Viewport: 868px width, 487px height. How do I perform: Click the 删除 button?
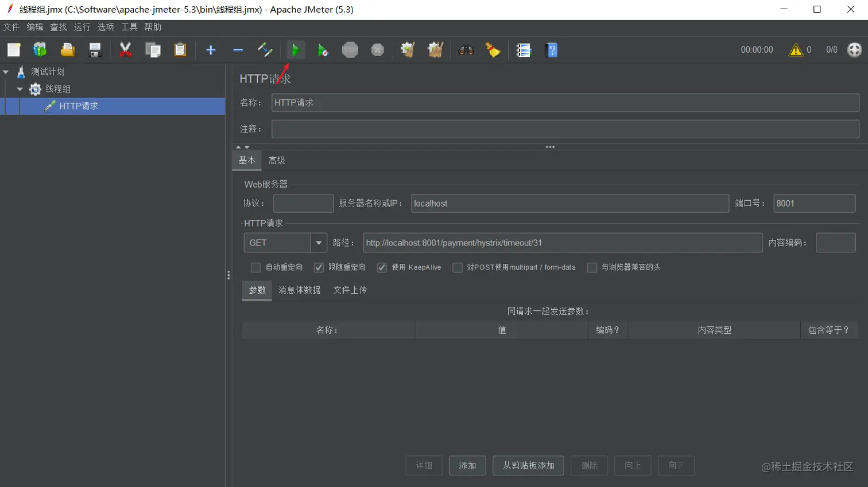coord(590,466)
